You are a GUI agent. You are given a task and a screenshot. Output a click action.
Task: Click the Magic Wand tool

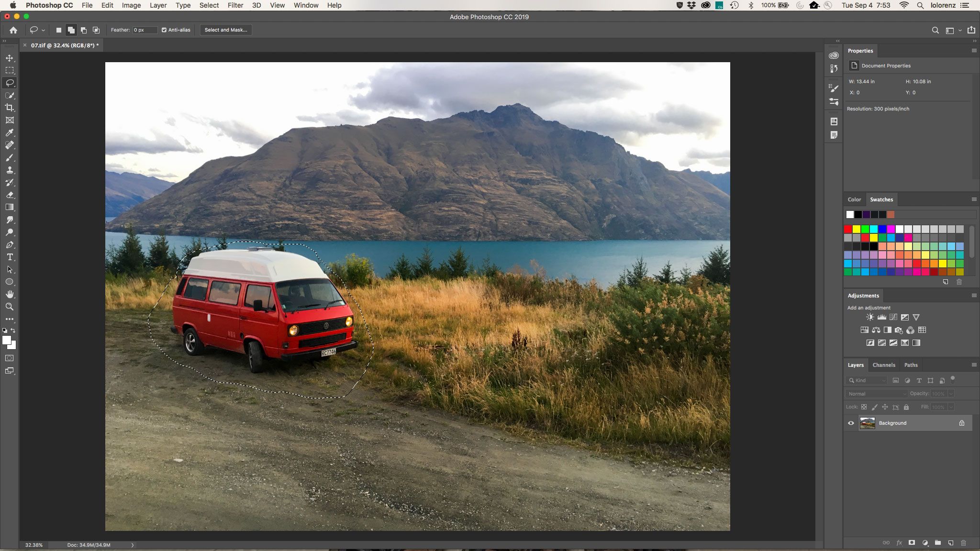pyautogui.click(x=10, y=95)
